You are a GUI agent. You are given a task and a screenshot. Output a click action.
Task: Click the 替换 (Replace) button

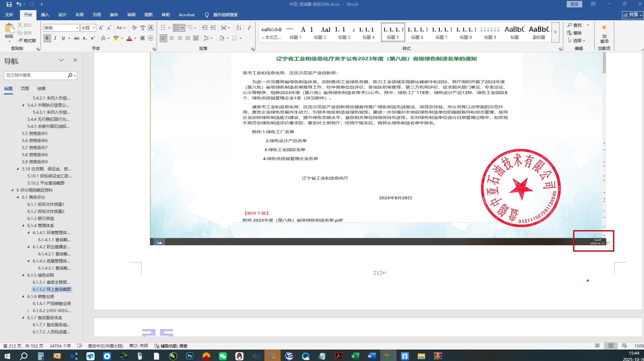pyautogui.click(x=574, y=33)
